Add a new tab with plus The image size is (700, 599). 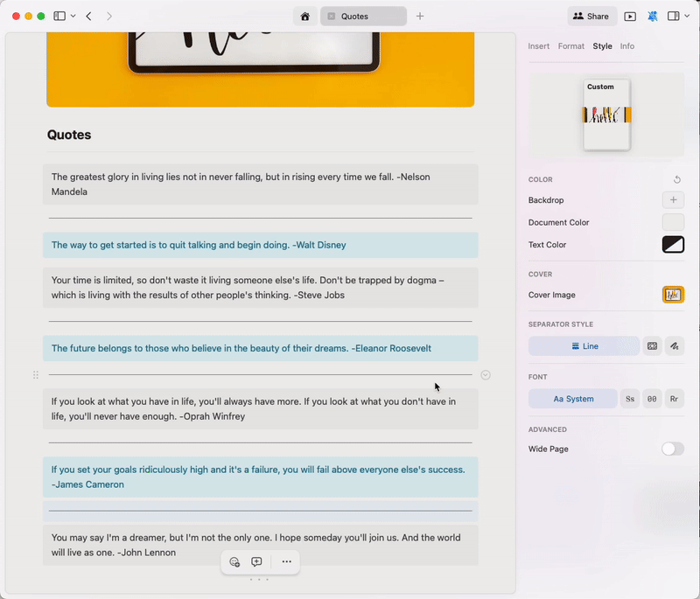pyautogui.click(x=420, y=17)
